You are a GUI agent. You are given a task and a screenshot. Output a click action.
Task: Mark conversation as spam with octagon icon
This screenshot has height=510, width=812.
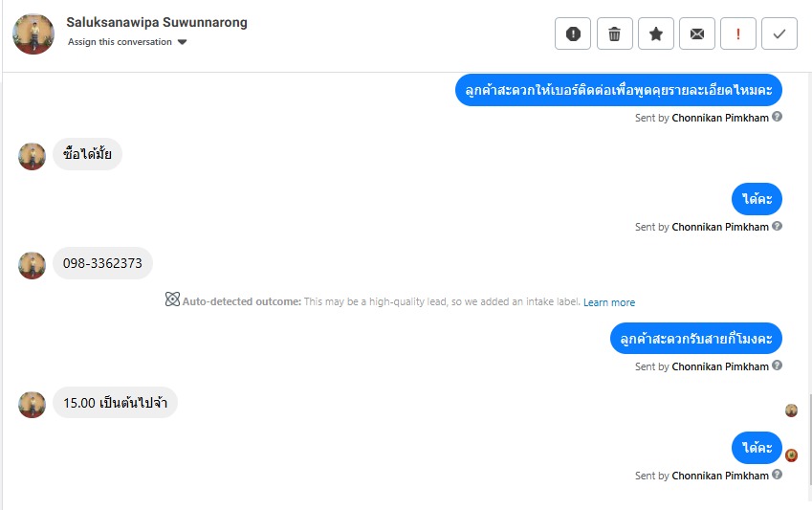573,34
